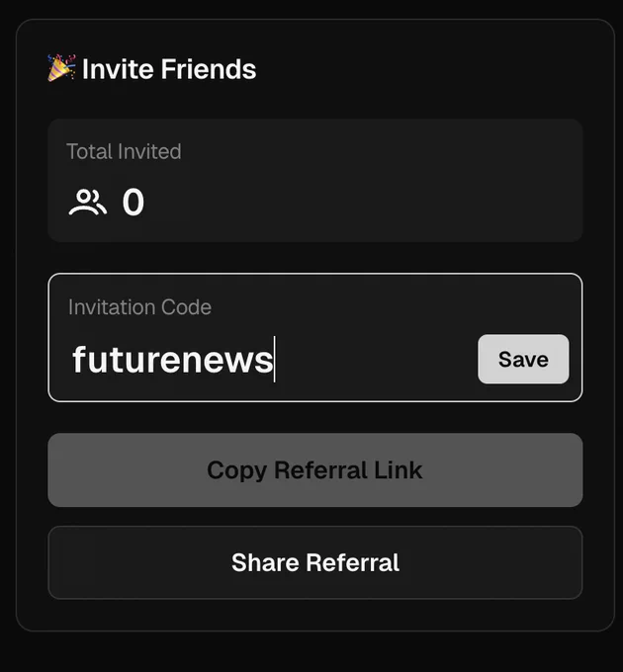Viewport: 623px width, 672px height.
Task: Click the invited count showing 0
Action: (133, 202)
